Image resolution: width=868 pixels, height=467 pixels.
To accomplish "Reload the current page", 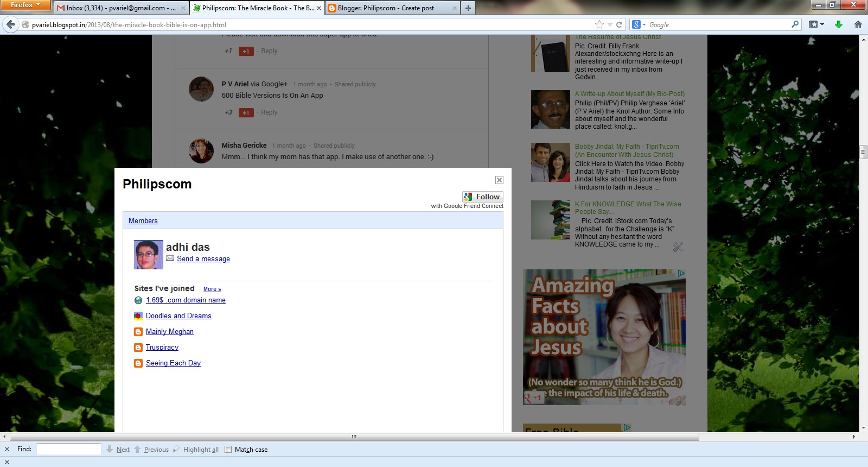I will (619, 24).
